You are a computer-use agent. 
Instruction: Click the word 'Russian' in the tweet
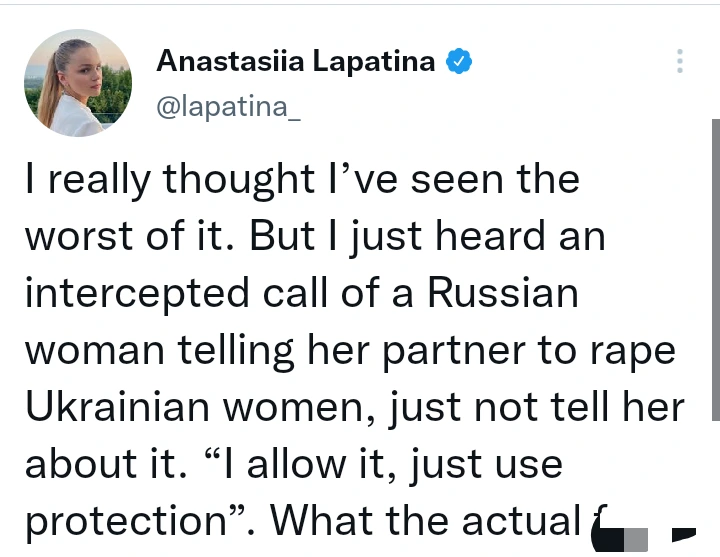[x=502, y=294]
